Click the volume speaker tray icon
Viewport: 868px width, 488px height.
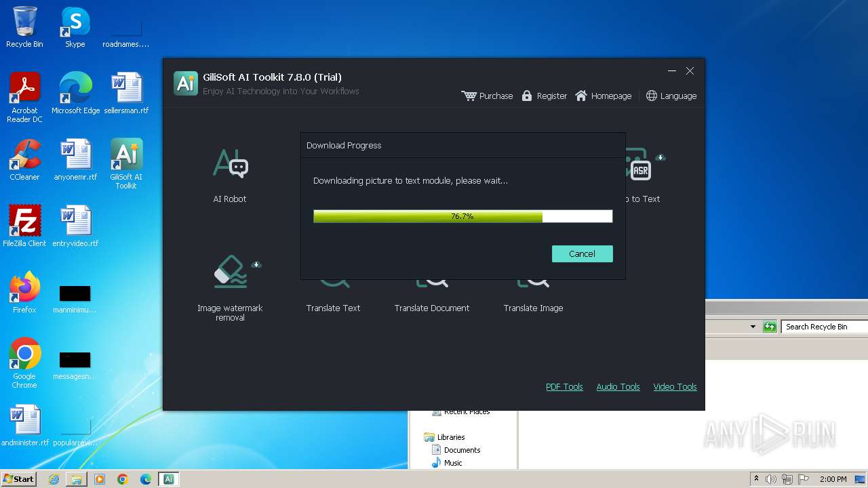(x=771, y=479)
